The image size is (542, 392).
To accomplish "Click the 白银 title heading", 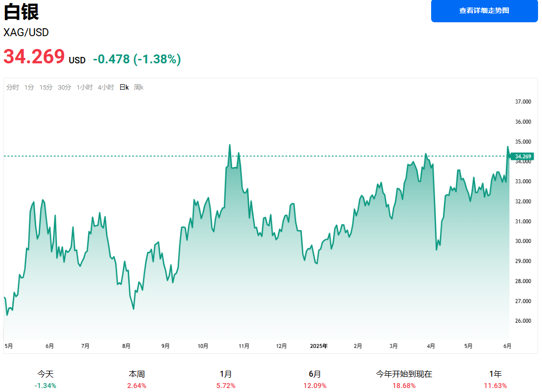I will coord(21,12).
